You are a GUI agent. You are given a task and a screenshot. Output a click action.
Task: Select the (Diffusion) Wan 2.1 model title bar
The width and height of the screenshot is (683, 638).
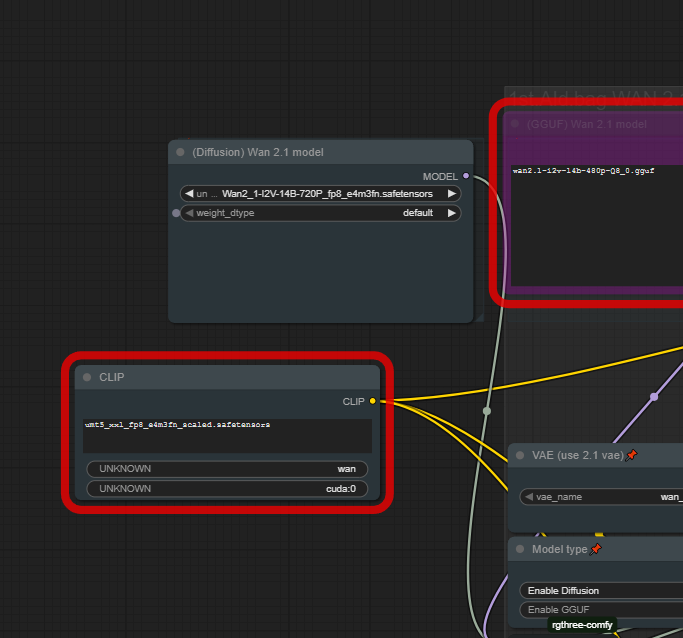coord(321,152)
